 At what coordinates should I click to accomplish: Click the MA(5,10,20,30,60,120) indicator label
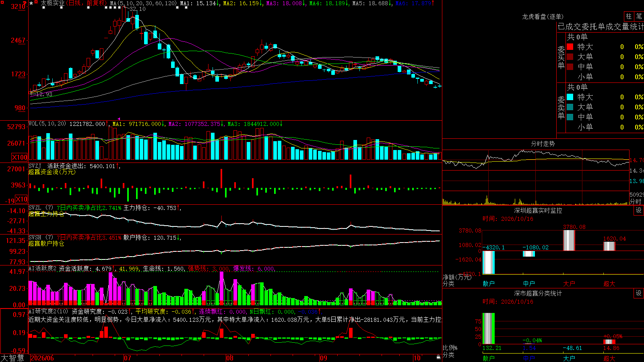pyautogui.click(x=143, y=3)
